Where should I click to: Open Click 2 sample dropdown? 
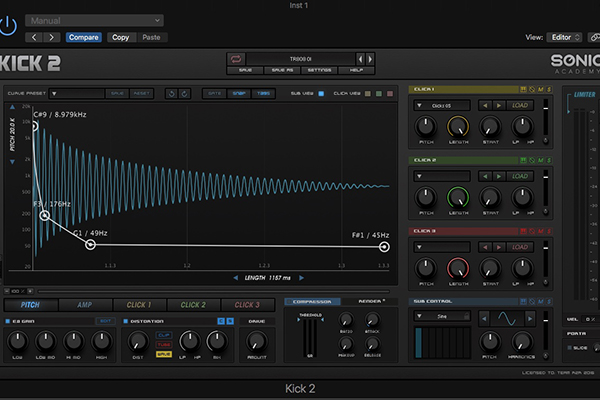[x=442, y=176]
